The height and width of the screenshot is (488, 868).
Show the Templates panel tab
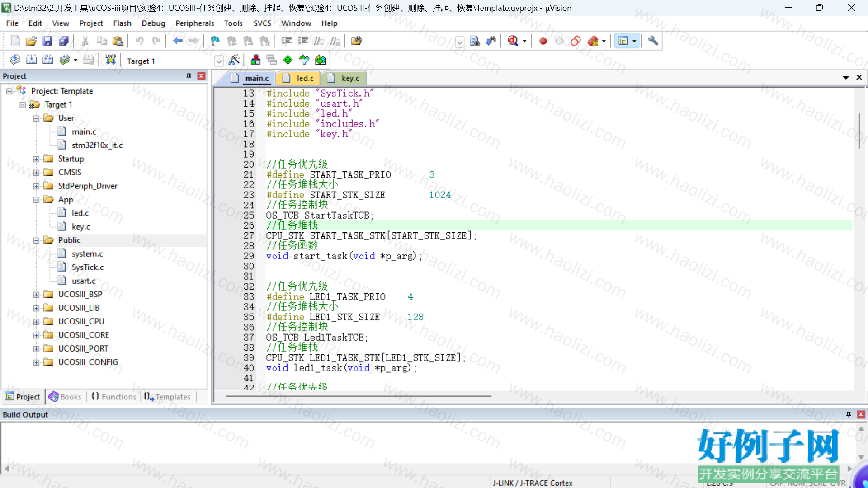(x=168, y=397)
